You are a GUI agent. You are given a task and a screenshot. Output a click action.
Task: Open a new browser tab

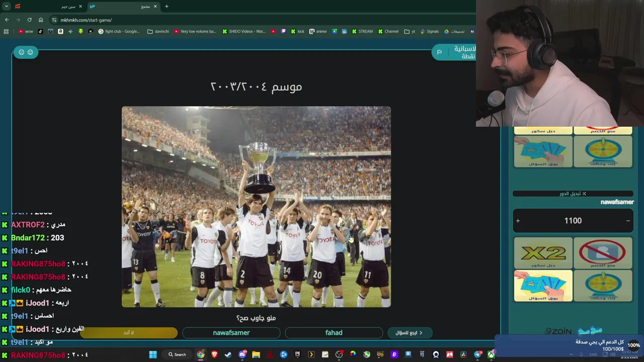[x=167, y=7]
